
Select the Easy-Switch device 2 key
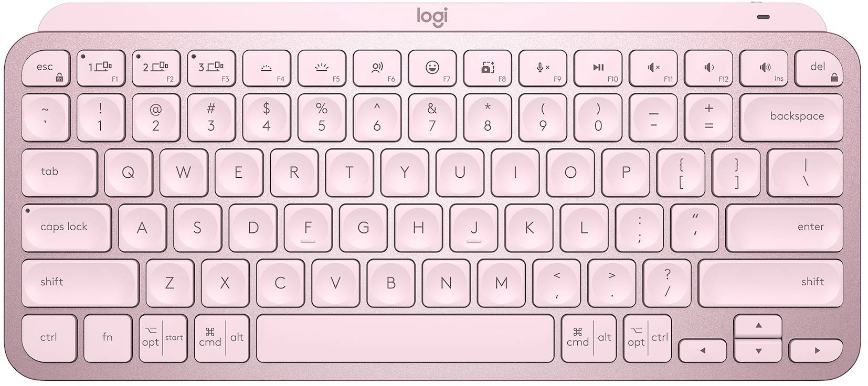[156, 68]
